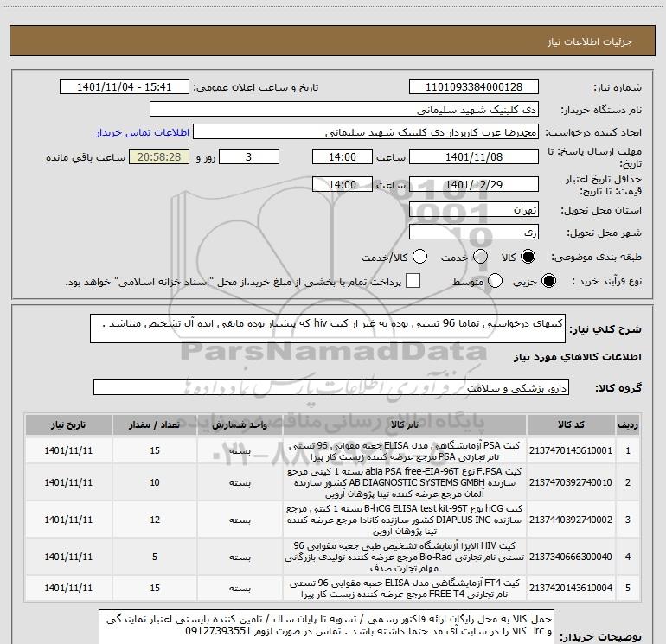Click the requester field محمدرضا عرب

coord(366,132)
